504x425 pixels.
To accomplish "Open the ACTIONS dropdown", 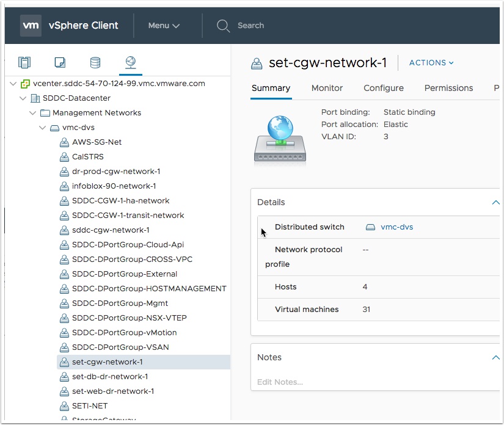I will pyautogui.click(x=431, y=63).
